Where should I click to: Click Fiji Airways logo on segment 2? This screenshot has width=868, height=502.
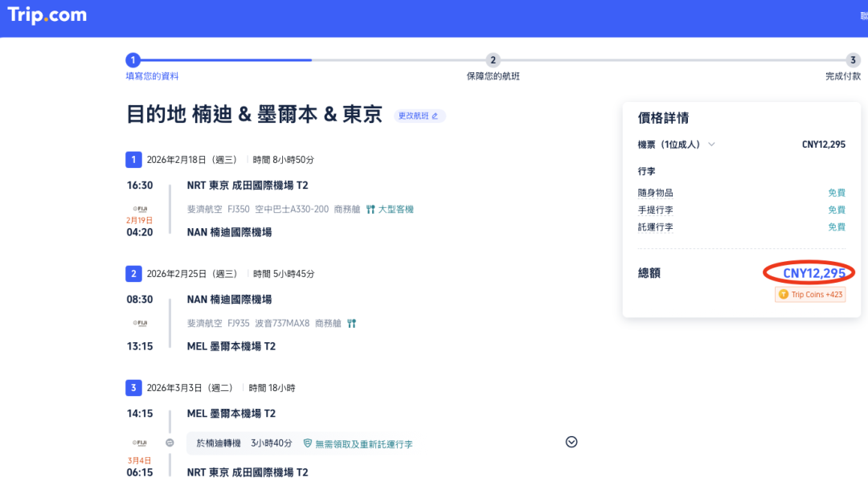coord(140,323)
